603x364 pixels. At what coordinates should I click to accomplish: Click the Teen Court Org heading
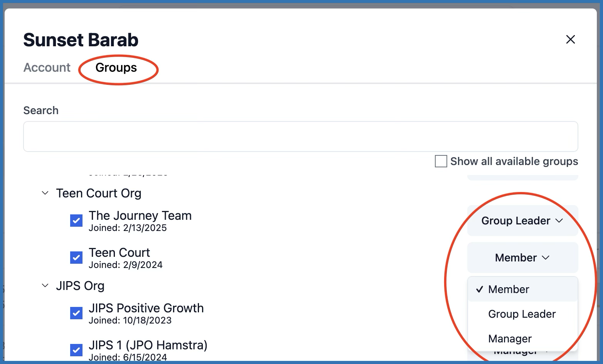coord(99,193)
